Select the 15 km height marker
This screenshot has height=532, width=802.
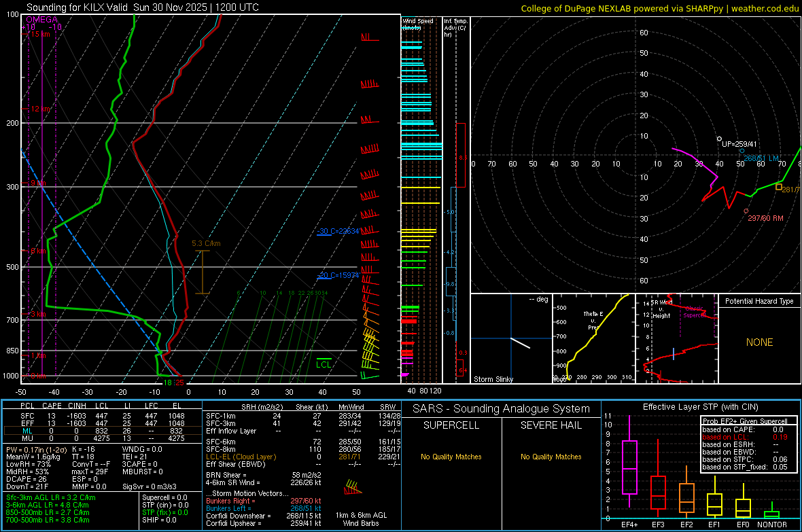[x=40, y=34]
